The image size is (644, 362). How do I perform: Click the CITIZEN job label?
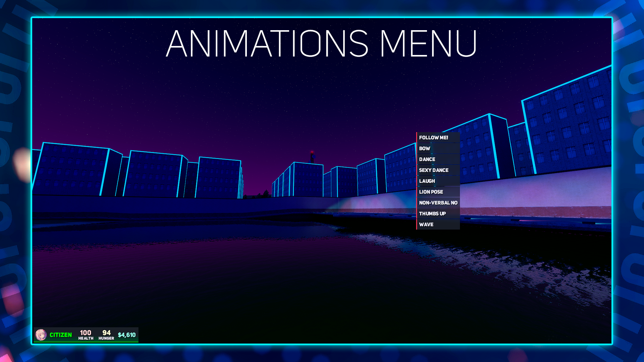[x=61, y=335]
